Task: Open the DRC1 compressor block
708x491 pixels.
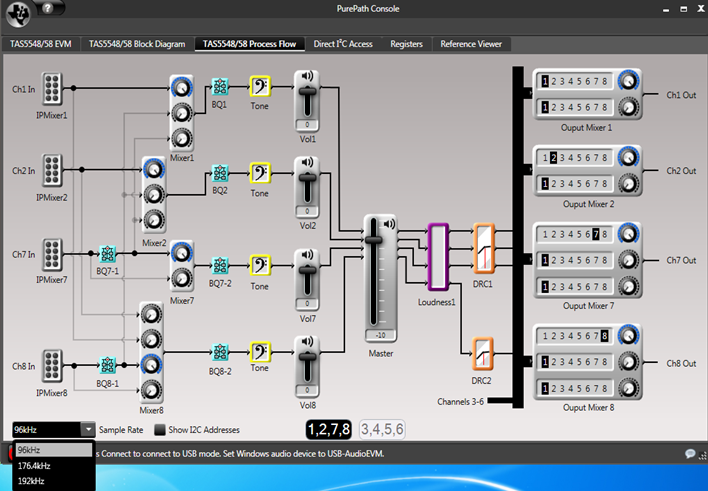Action: [x=484, y=248]
